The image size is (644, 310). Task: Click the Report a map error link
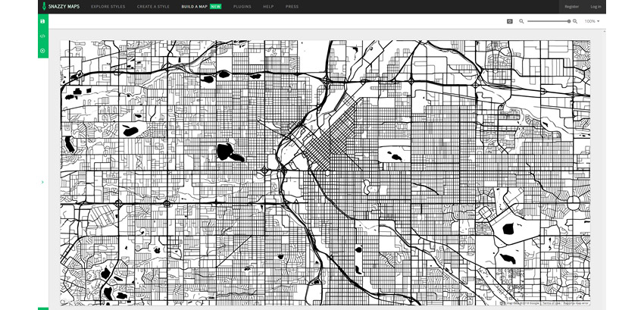pos(576,303)
